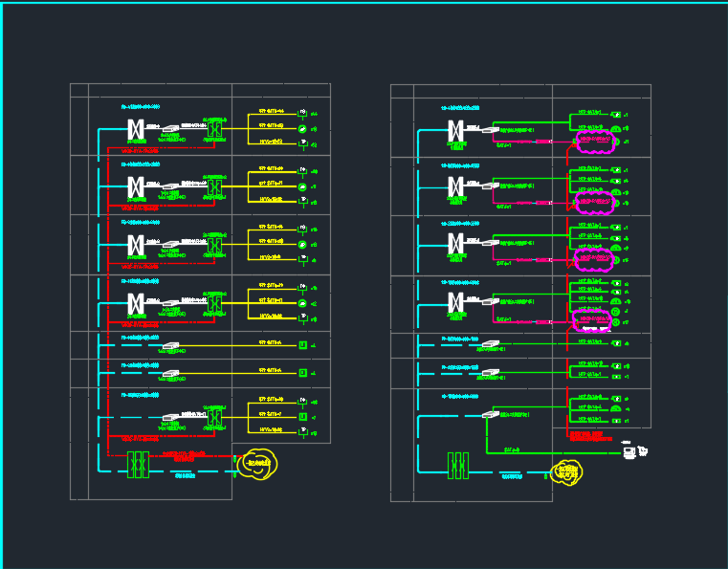The width and height of the screenshot is (728, 569).
Task: Pick the white cabinet symbol in the left diagram's second row
Action: point(136,186)
